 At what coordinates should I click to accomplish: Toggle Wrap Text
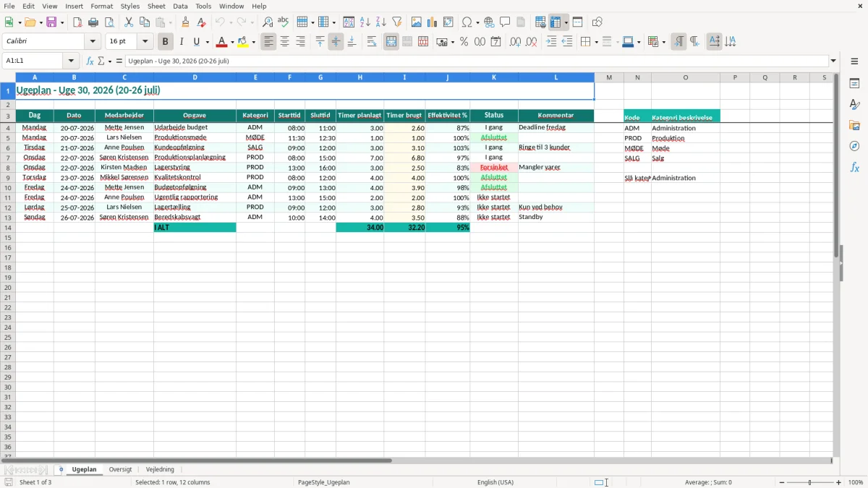[372, 42]
